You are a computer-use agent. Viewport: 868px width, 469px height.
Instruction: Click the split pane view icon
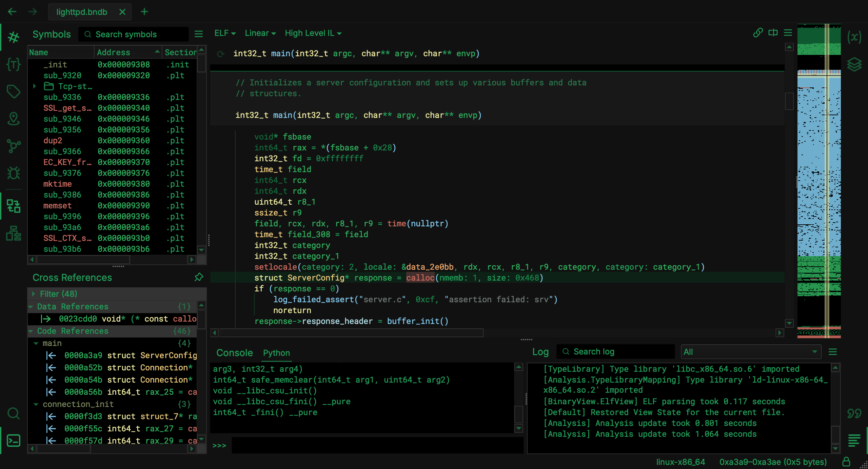(x=773, y=33)
